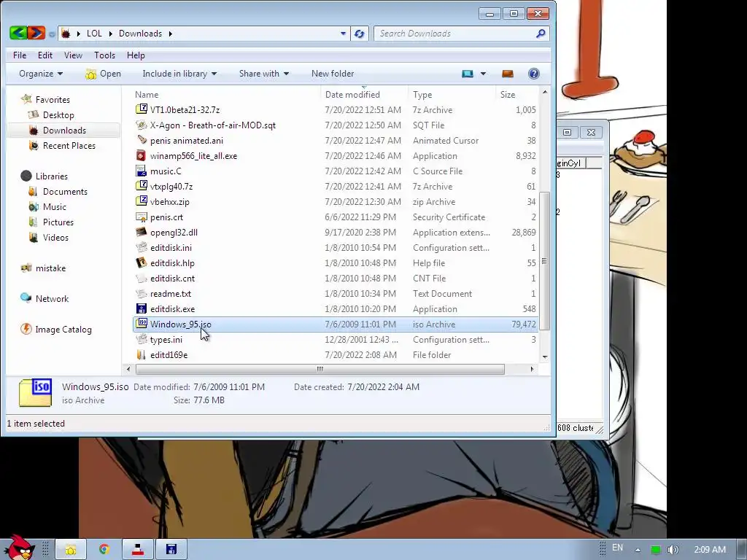Viewport: 747px width, 560px height.
Task: Click the green Back navigation arrow
Action: tap(18, 33)
